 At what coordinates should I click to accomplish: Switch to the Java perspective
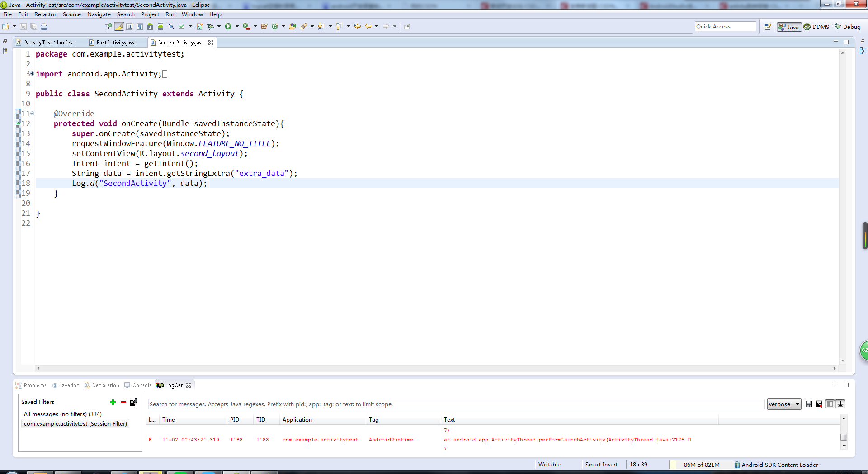coord(789,27)
